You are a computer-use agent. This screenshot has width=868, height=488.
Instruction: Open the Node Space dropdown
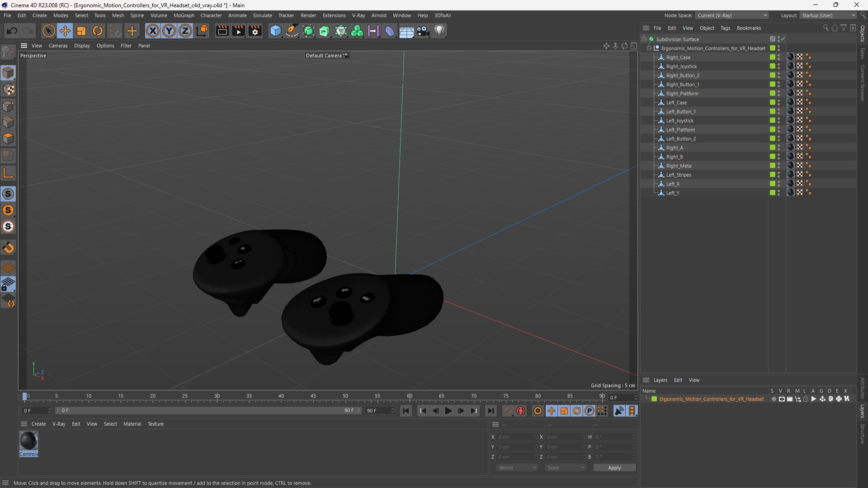(731, 15)
